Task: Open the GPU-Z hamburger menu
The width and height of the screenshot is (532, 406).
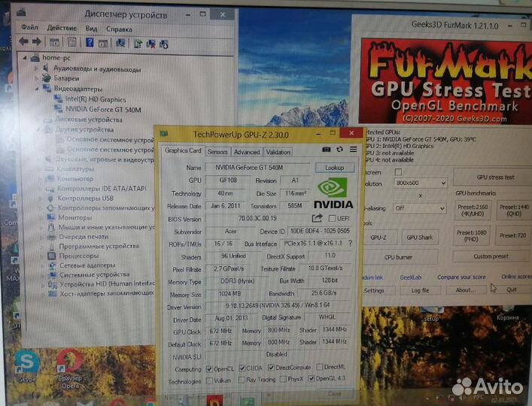Action: pyautogui.click(x=351, y=150)
